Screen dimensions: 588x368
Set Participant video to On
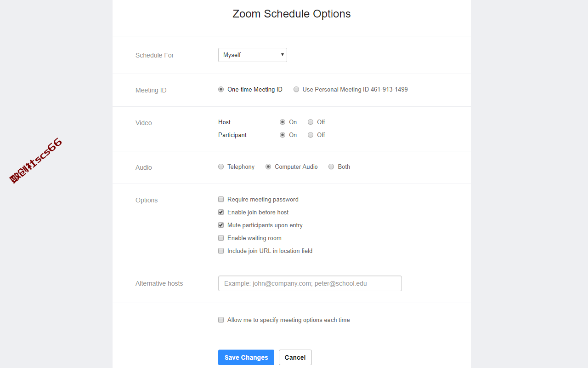(x=283, y=135)
